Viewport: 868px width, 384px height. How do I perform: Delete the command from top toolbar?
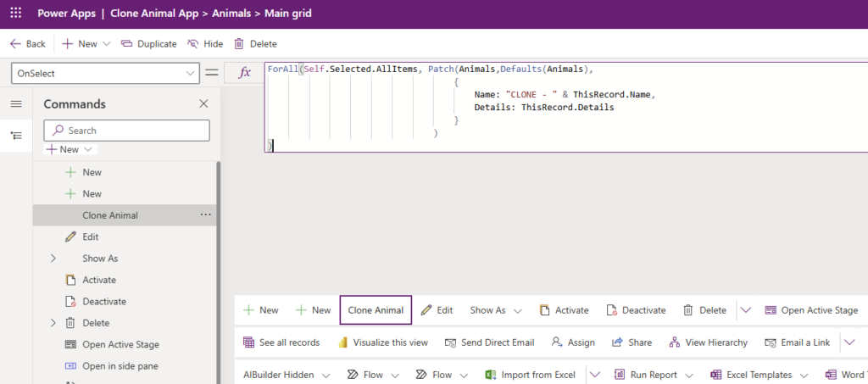[255, 44]
